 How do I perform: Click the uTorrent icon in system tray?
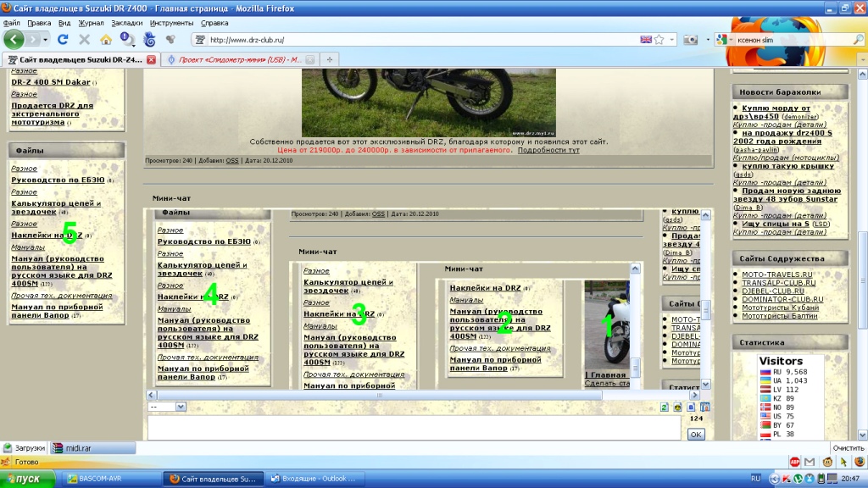point(798,479)
